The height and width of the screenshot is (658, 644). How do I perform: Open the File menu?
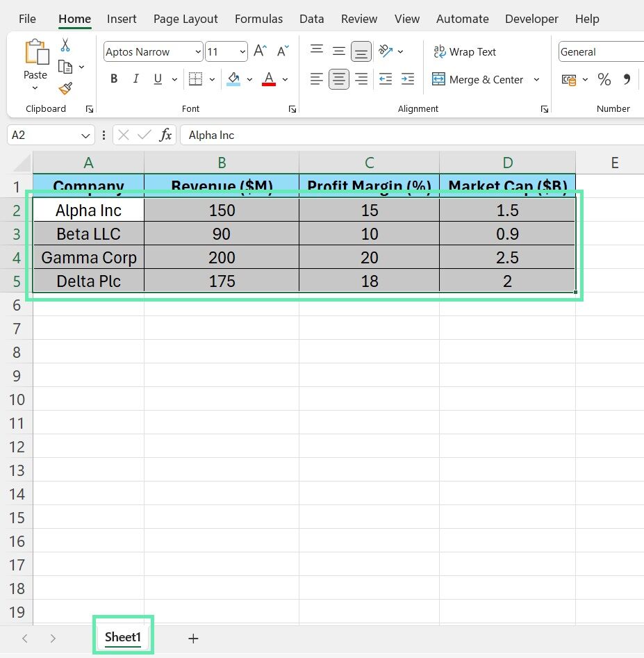(27, 19)
